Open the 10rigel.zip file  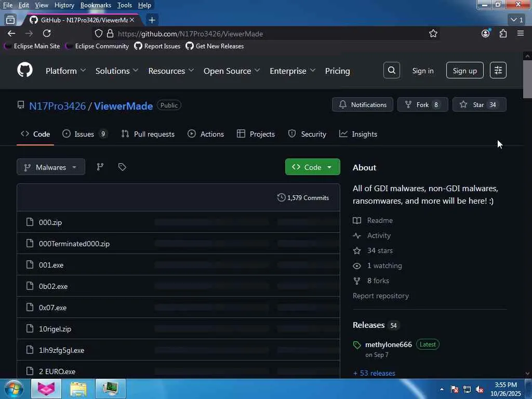pyautogui.click(x=55, y=329)
